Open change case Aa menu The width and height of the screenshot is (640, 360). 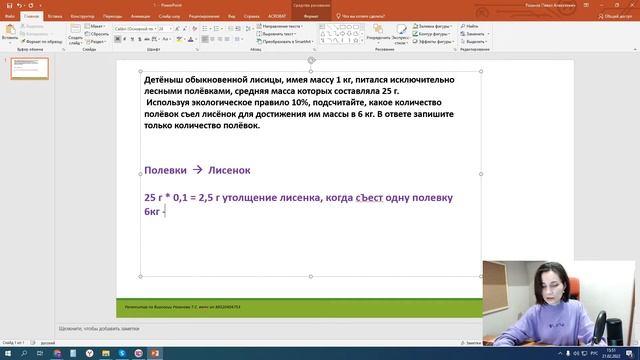pyautogui.click(x=166, y=39)
